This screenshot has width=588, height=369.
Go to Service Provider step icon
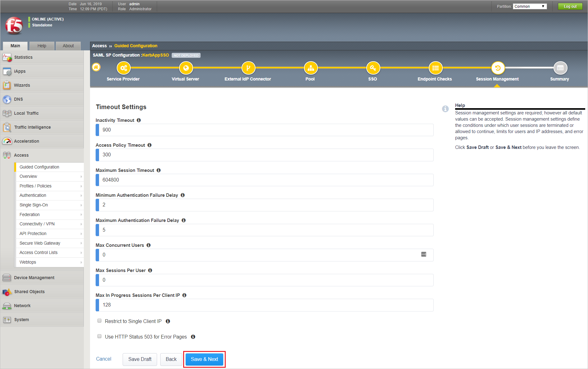(124, 68)
